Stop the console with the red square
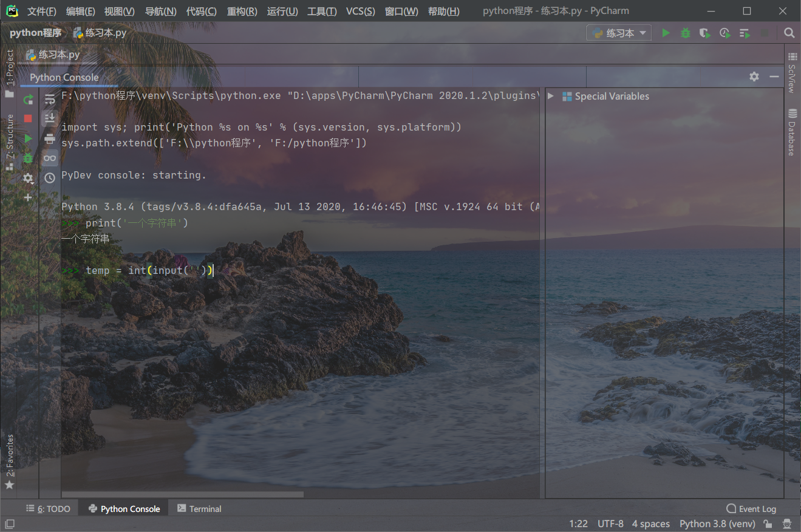 click(28, 118)
